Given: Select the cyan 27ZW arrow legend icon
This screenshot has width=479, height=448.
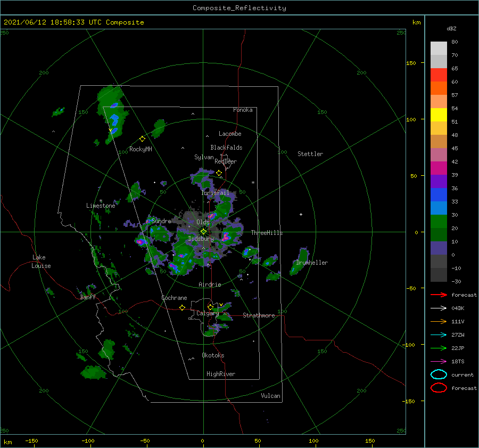Looking at the screenshot, I should 439,335.
